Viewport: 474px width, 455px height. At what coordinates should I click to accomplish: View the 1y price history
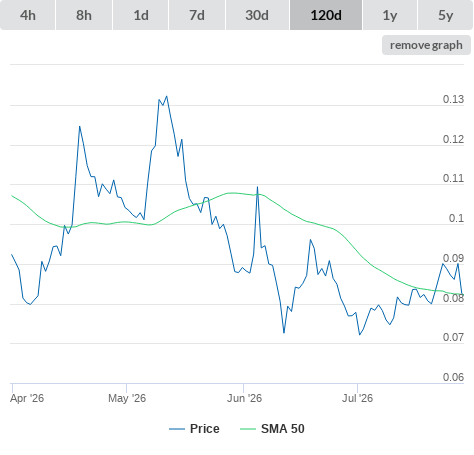pyautogui.click(x=390, y=15)
